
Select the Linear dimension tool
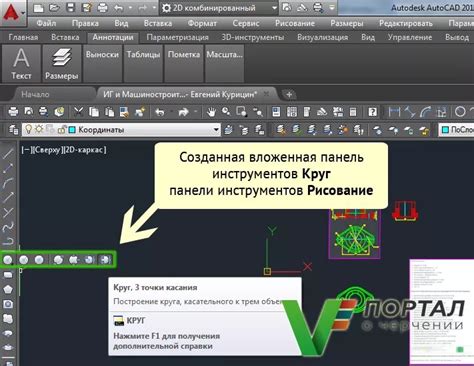click(394, 112)
